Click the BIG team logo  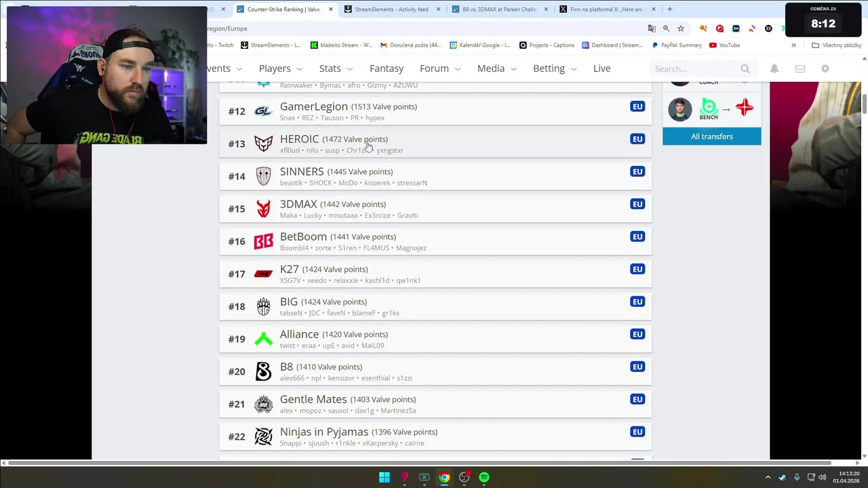coord(263,306)
